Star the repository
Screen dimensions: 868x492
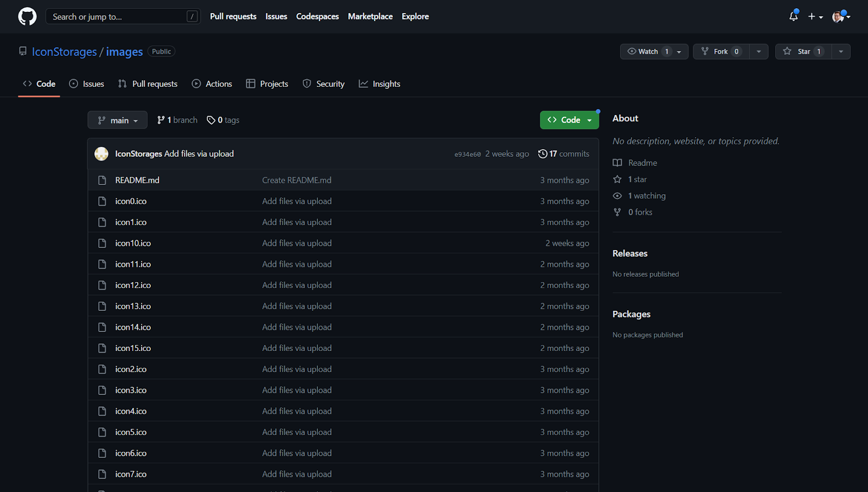[803, 52]
